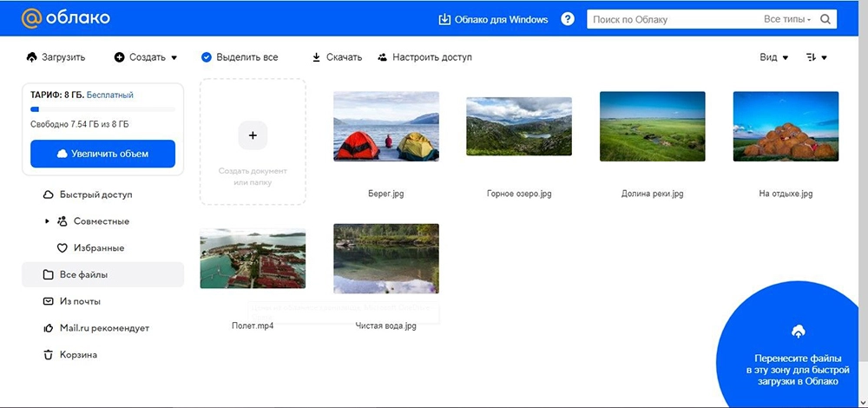The image size is (868, 408).
Task: Click the cloud upload icon in drop zone
Action: pos(799,332)
